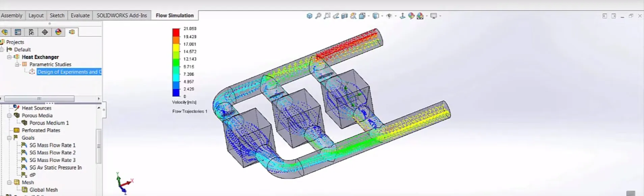The height and width of the screenshot is (196, 644).
Task: Click the analysis tree scroll-up arrow
Action: click(x=99, y=108)
